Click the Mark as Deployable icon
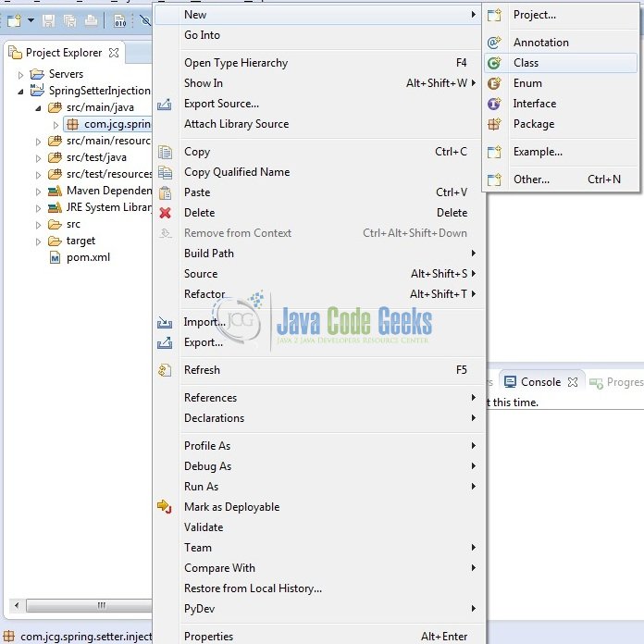Image resolution: width=644 pixels, height=644 pixels. pyautogui.click(x=165, y=507)
